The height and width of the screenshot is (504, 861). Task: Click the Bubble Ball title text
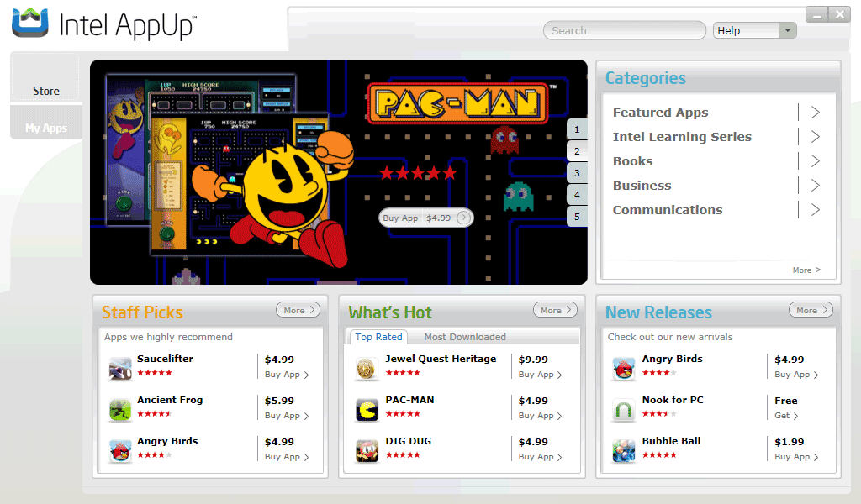click(x=671, y=441)
